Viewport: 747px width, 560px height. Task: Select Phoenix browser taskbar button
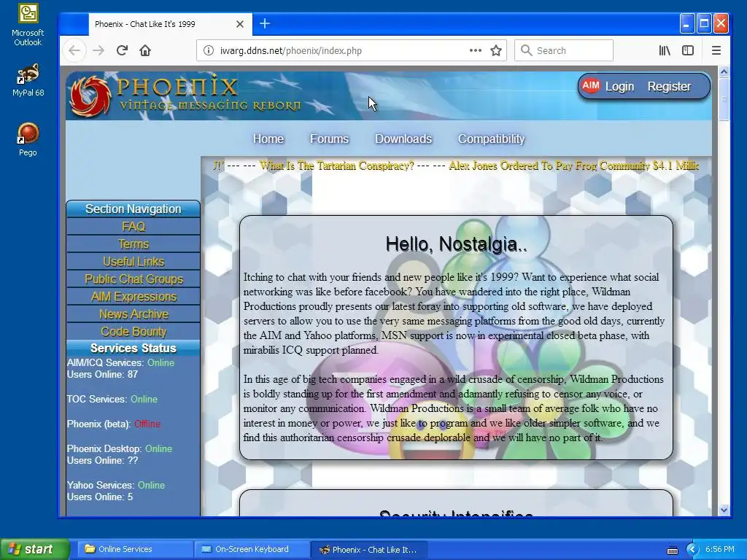click(x=368, y=550)
